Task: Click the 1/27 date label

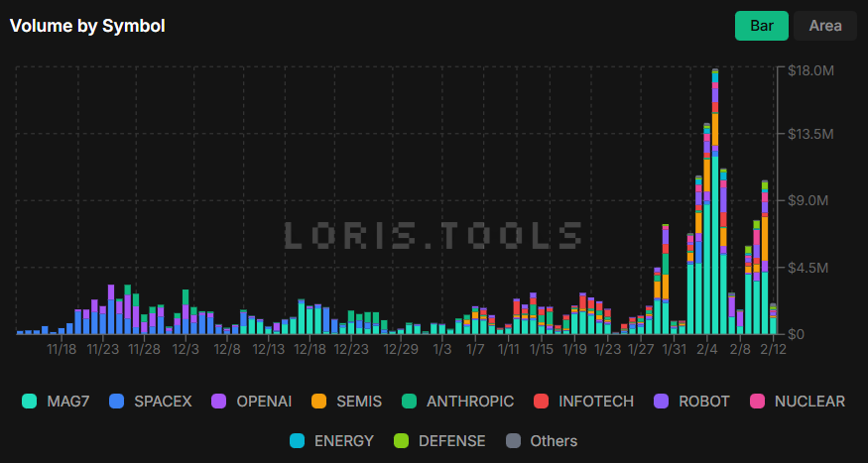Action: click(642, 349)
